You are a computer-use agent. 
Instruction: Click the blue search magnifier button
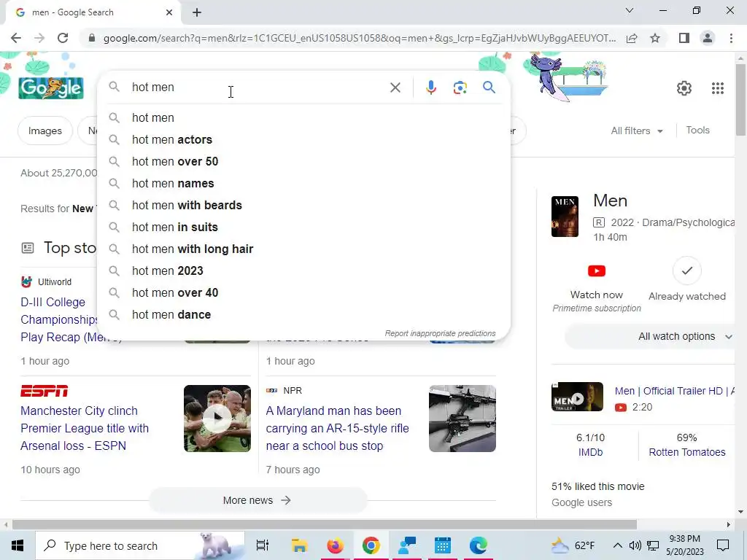(x=489, y=87)
